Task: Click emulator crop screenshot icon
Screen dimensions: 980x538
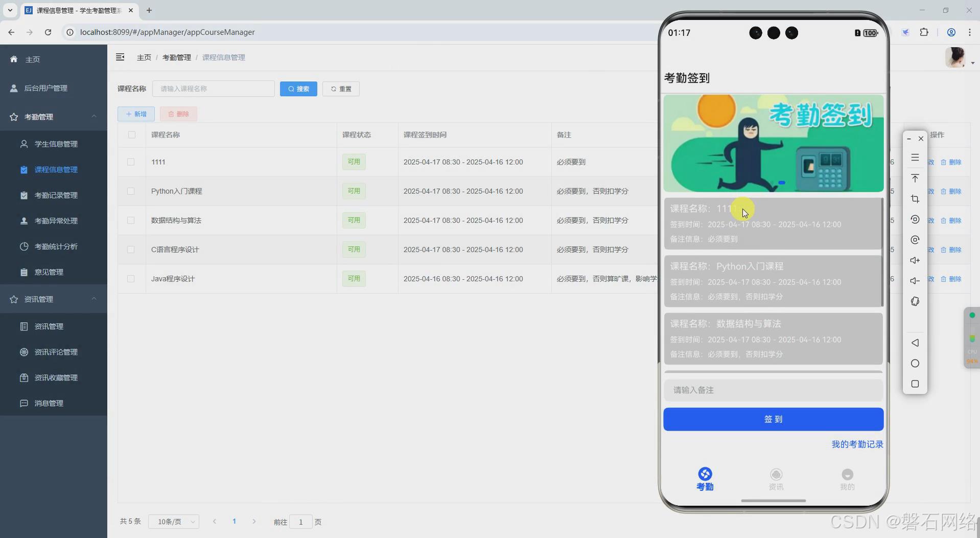Action: click(x=915, y=199)
